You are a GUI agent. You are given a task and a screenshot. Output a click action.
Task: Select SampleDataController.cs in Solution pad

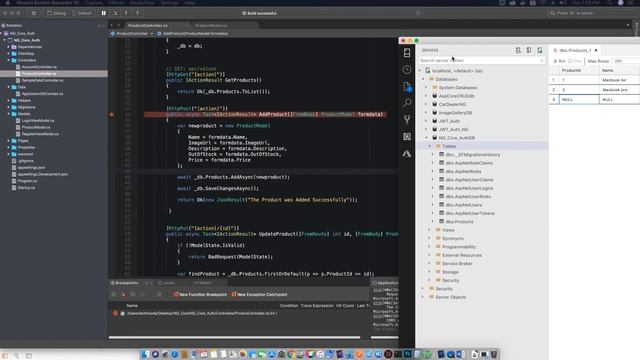(42, 80)
